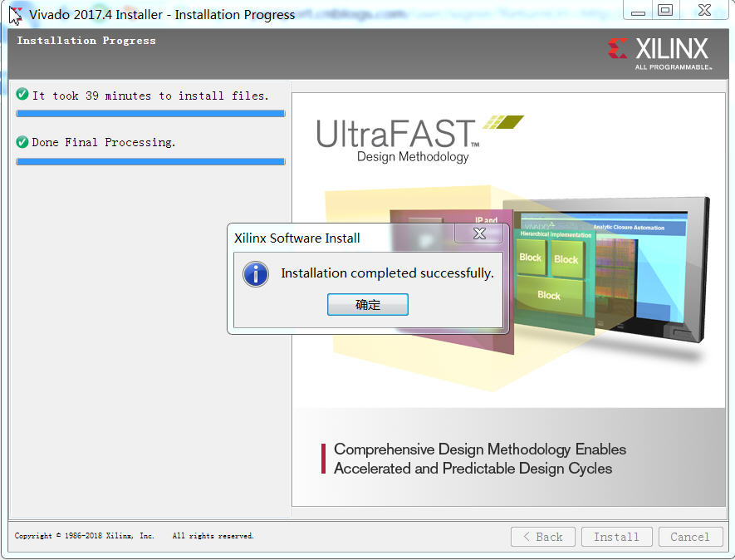Confirm the dialog with the 确定 button
The height and width of the screenshot is (560, 735).
pos(367,305)
